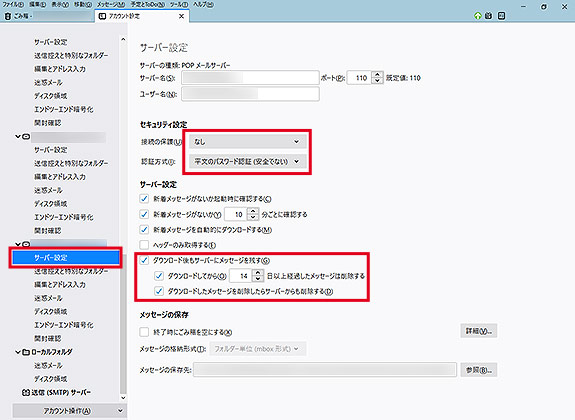Click the trash icon on ごみ箱 tab
This screenshot has width=575, height=420.
coord(7,16)
